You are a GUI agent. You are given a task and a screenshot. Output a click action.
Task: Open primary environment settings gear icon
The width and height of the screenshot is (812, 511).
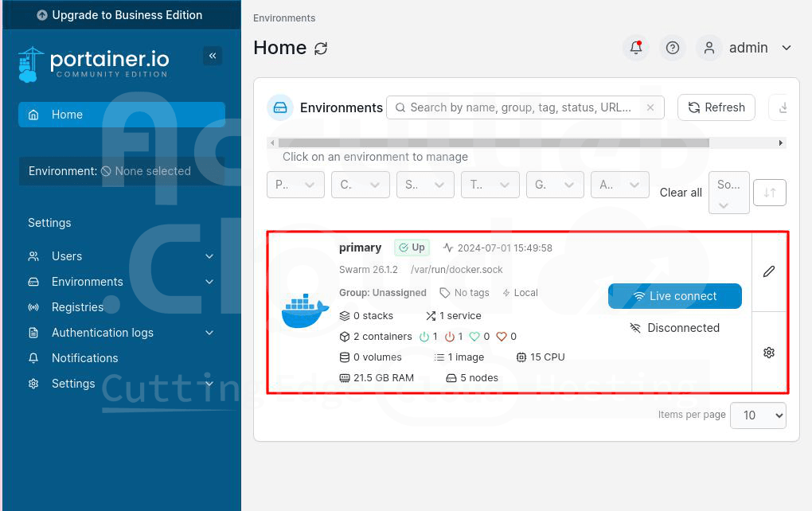769,353
